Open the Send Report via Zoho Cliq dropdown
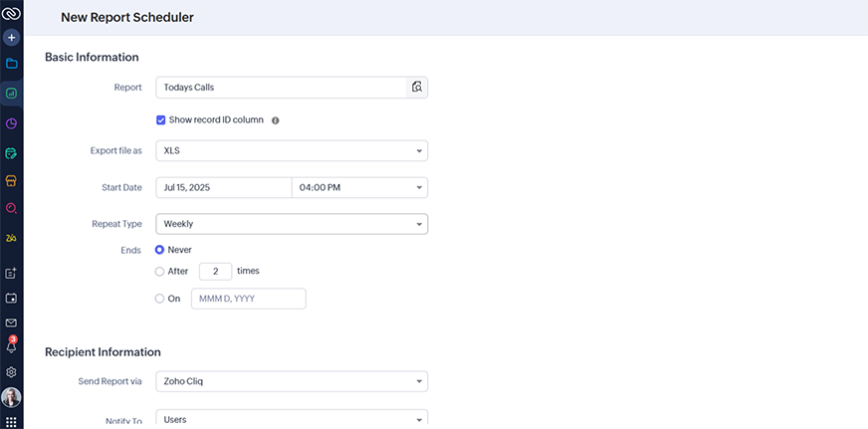Image resolution: width=868 pixels, height=429 pixels. pyautogui.click(x=292, y=381)
